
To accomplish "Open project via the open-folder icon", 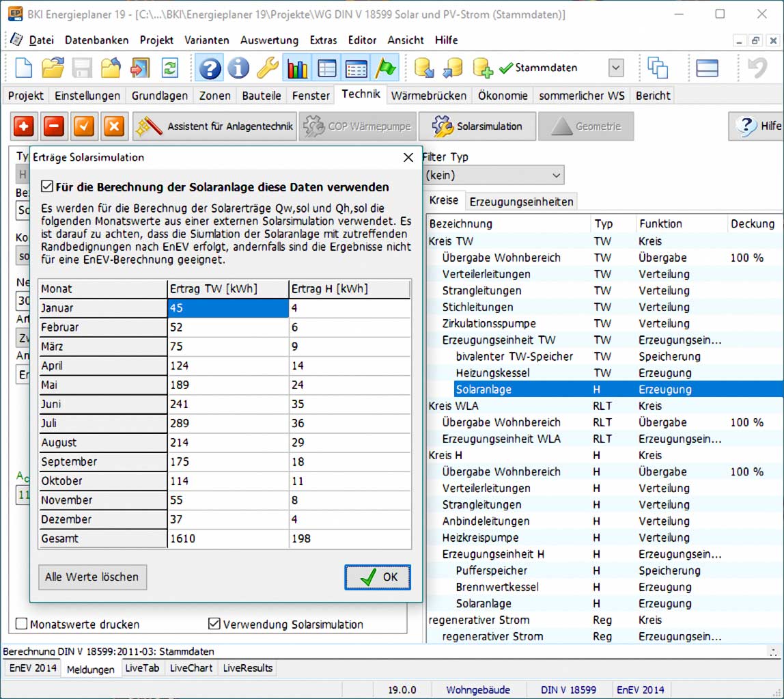I will (53, 68).
